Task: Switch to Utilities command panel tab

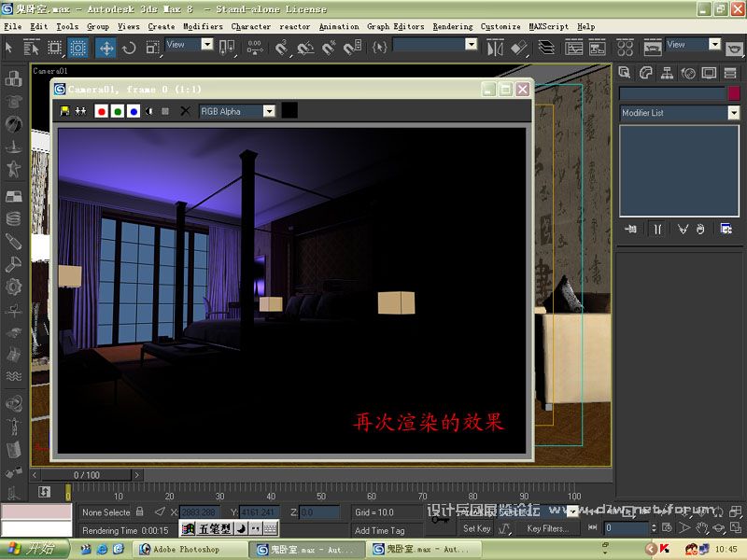Action: pos(730,73)
